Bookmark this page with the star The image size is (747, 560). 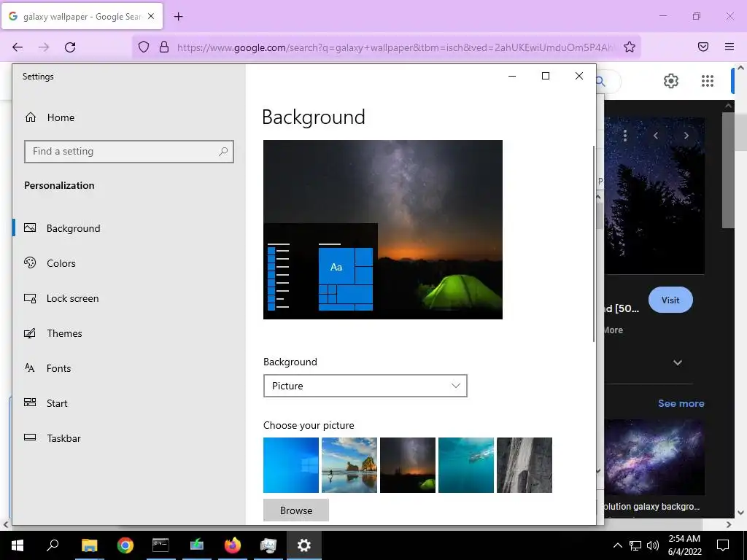click(630, 47)
